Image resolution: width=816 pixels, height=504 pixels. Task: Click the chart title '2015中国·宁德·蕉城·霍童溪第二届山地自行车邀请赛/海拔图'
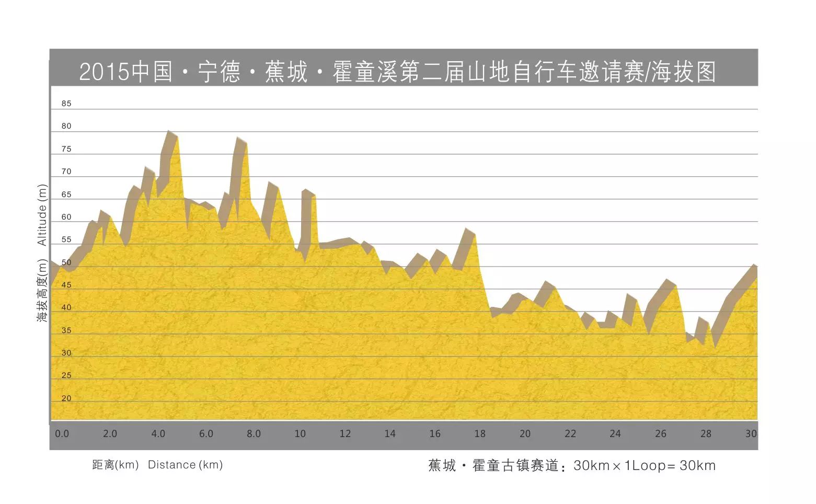pyautogui.click(x=397, y=71)
